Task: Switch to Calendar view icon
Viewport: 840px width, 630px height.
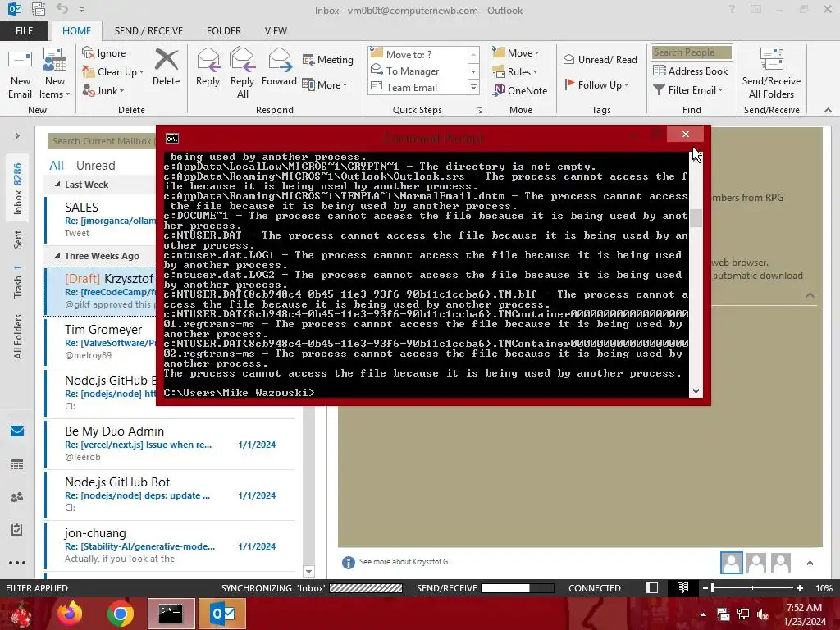Action: (17, 464)
